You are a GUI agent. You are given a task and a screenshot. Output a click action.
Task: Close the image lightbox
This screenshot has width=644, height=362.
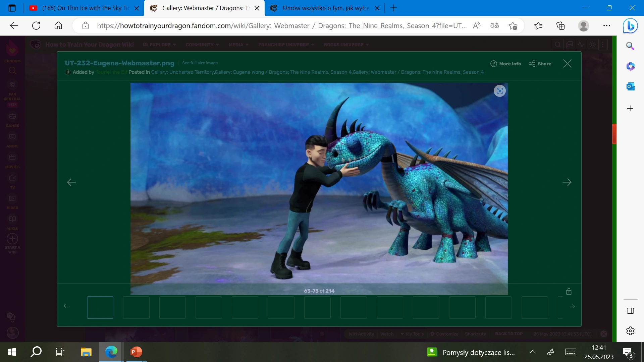[567, 64]
